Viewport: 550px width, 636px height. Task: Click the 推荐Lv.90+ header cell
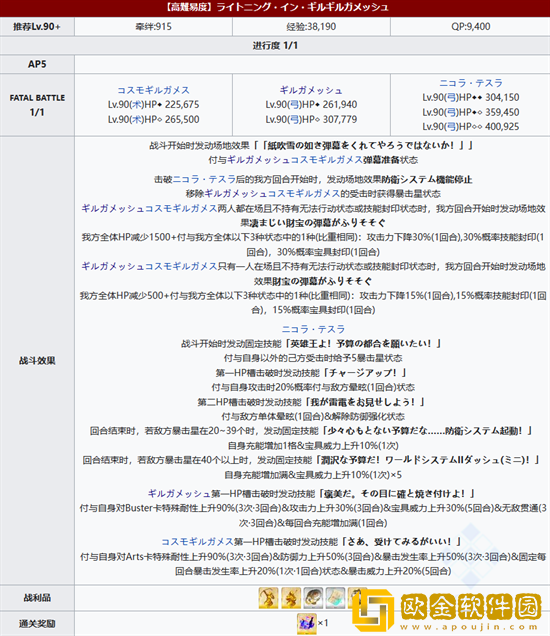point(37,27)
